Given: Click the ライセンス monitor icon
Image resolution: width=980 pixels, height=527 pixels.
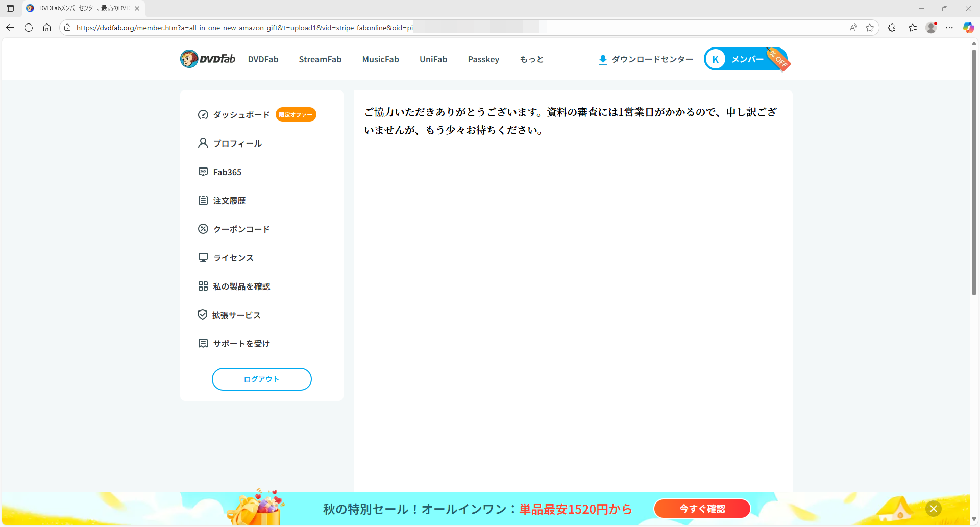Looking at the screenshot, I should (203, 257).
